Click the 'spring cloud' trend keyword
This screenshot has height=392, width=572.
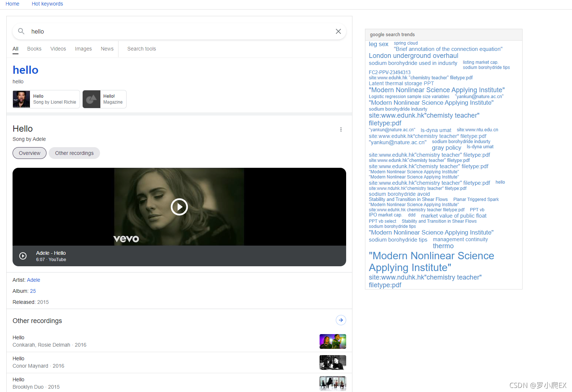point(406,43)
